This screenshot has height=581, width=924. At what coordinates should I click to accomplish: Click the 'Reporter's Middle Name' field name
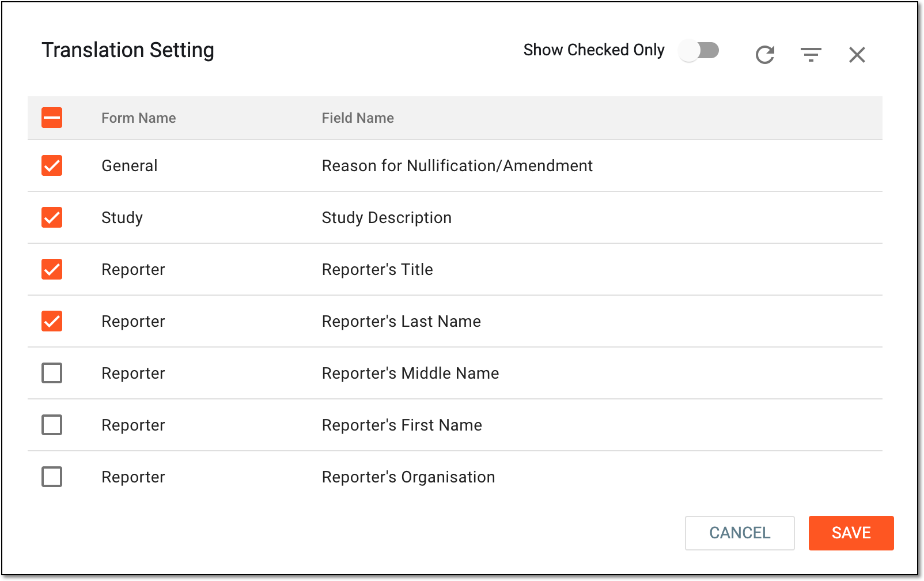411,373
